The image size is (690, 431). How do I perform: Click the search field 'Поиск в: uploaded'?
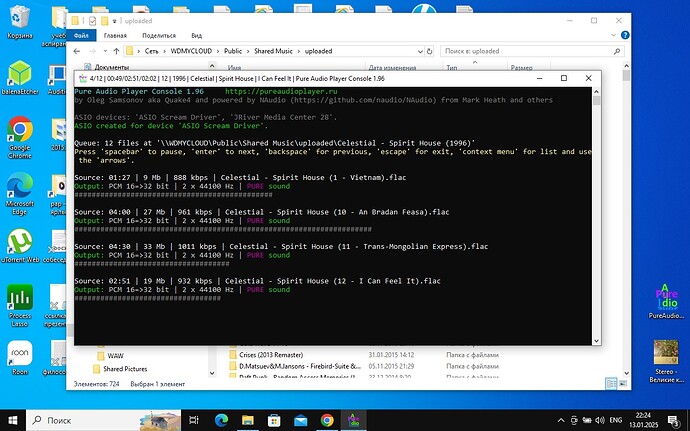pyautogui.click(x=532, y=51)
